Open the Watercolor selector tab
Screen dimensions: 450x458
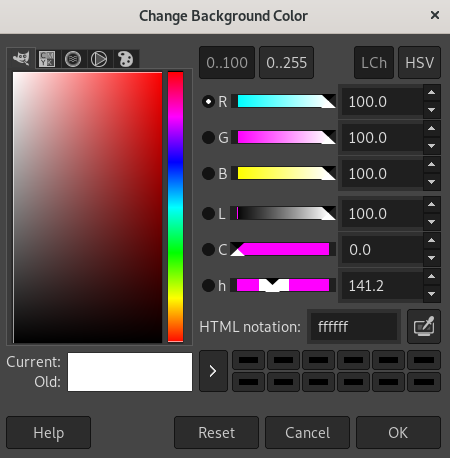[x=73, y=59]
